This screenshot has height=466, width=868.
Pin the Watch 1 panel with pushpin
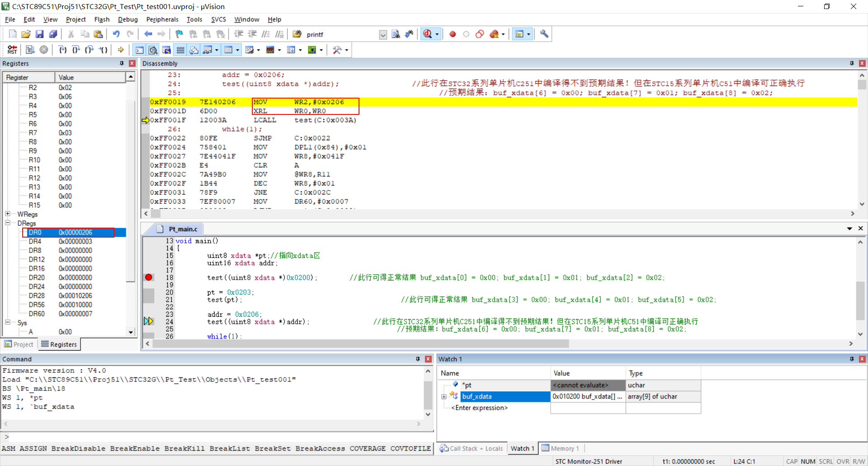point(852,359)
